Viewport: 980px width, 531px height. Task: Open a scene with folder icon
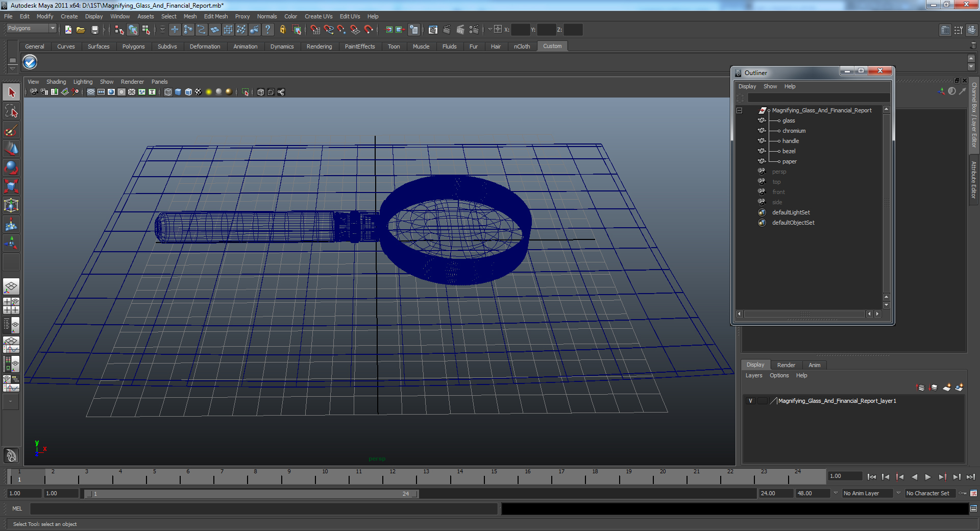(81, 30)
